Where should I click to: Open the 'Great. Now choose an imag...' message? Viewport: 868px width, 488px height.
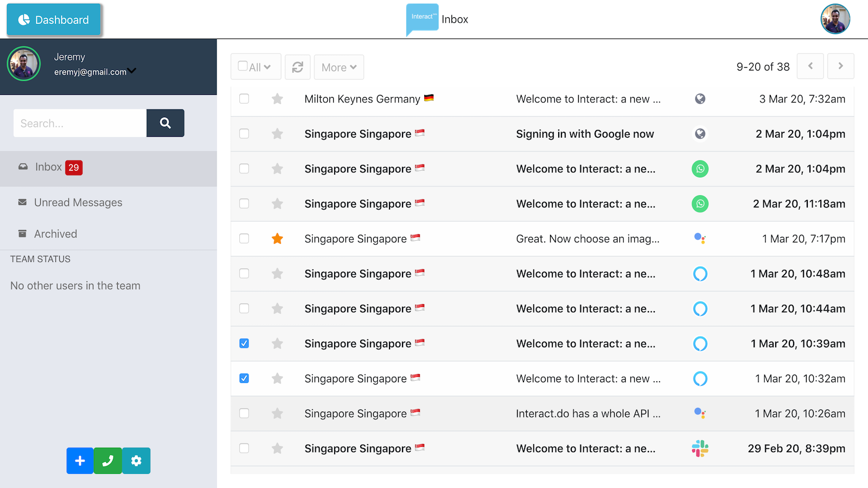588,239
